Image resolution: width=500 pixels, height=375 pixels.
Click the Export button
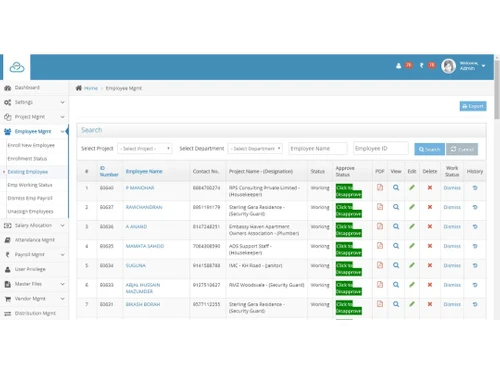pyautogui.click(x=473, y=106)
